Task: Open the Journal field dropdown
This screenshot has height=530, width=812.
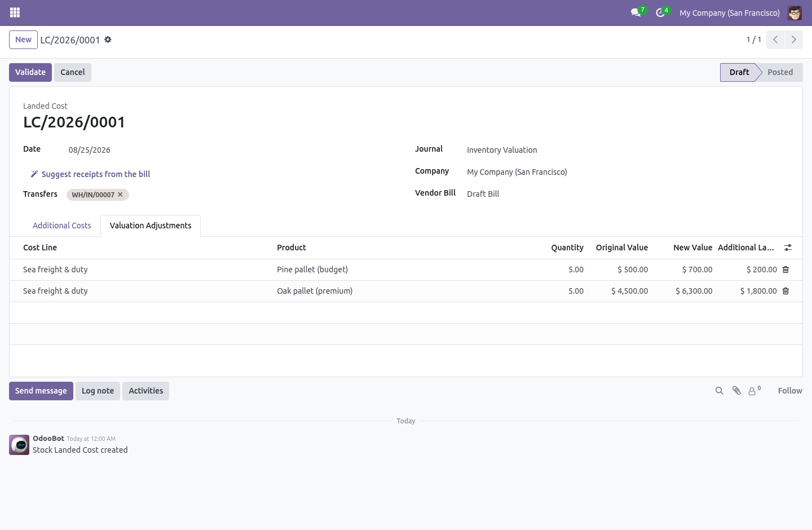Action: pyautogui.click(x=627, y=150)
